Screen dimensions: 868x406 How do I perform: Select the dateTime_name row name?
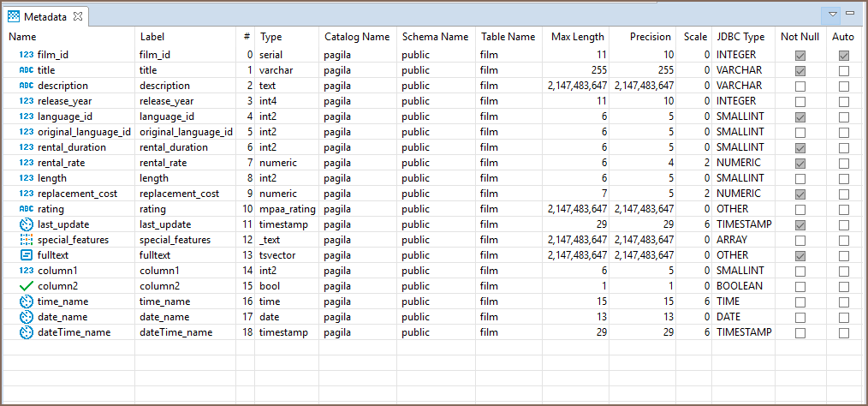[x=74, y=332]
